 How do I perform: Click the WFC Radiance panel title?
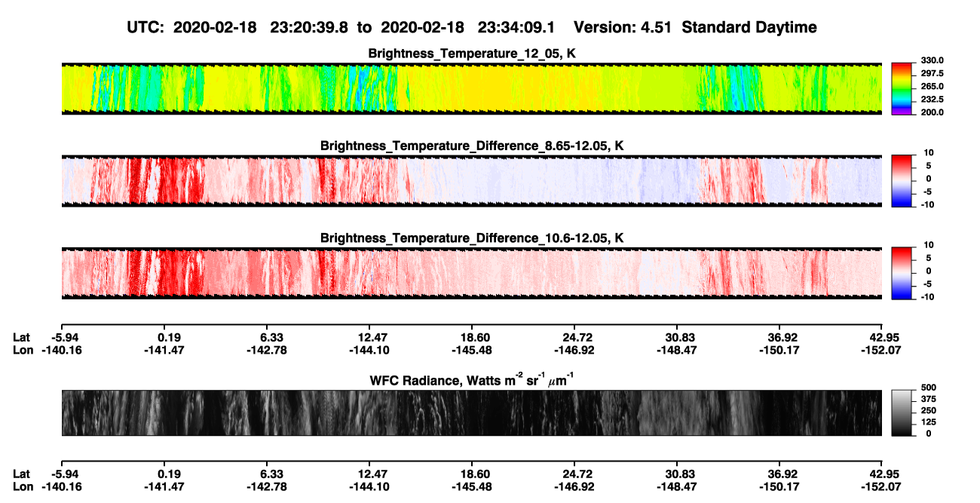tap(471, 380)
